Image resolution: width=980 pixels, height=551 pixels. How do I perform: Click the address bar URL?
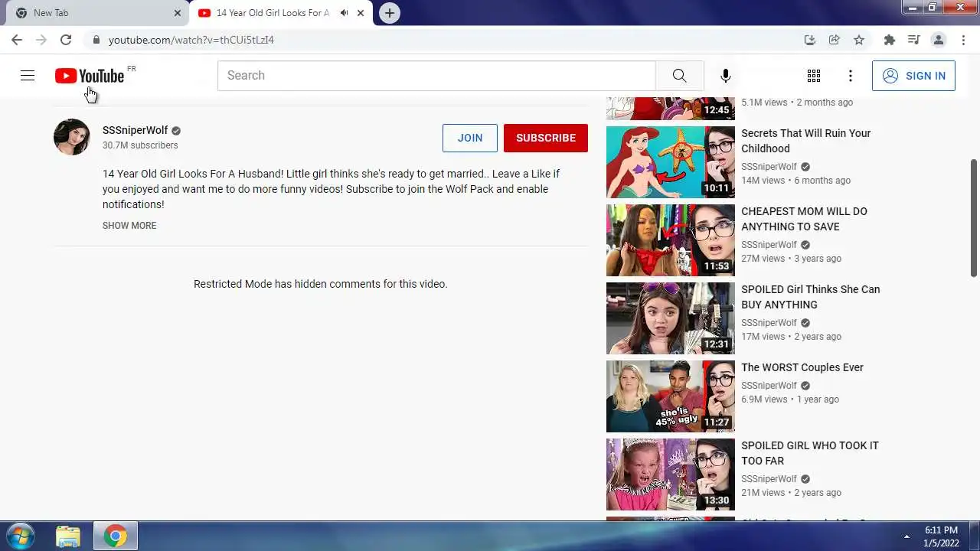point(191,40)
